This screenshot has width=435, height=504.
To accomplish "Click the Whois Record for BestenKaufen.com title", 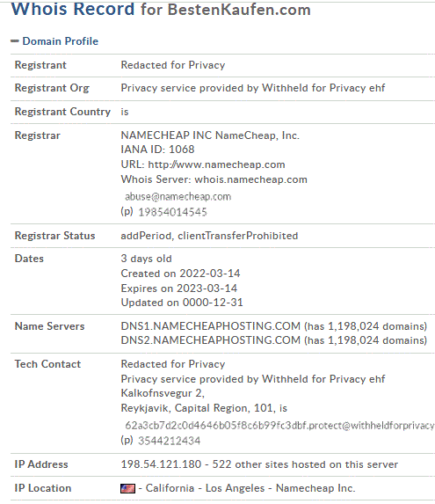I will coord(161,9).
